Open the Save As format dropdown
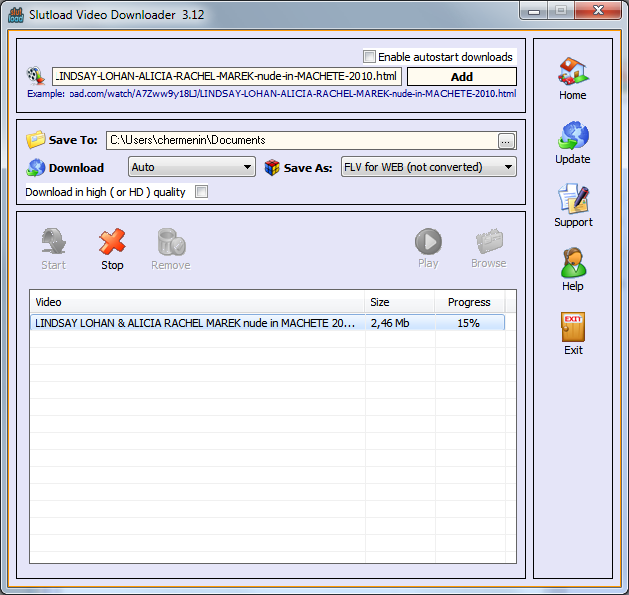 428,167
